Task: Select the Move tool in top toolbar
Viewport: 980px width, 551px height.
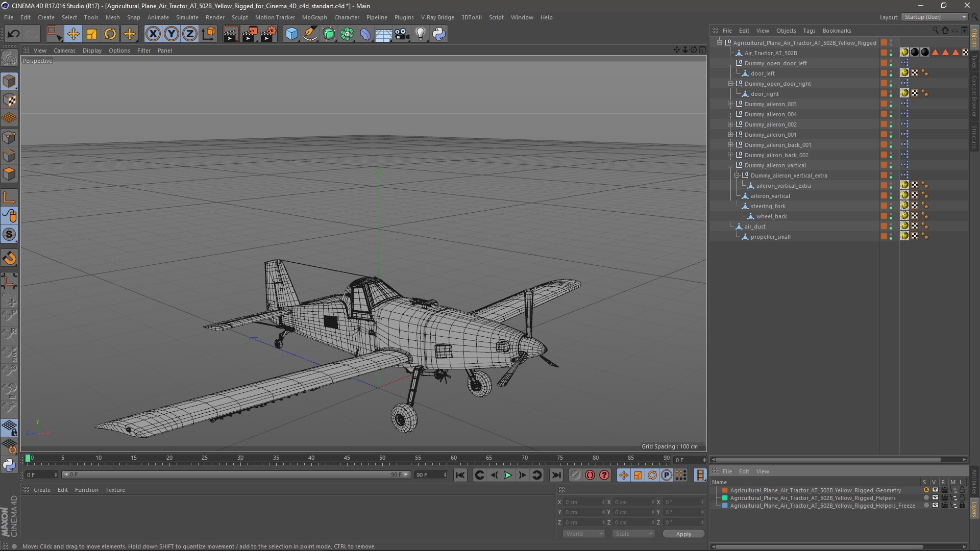Action: [x=73, y=34]
